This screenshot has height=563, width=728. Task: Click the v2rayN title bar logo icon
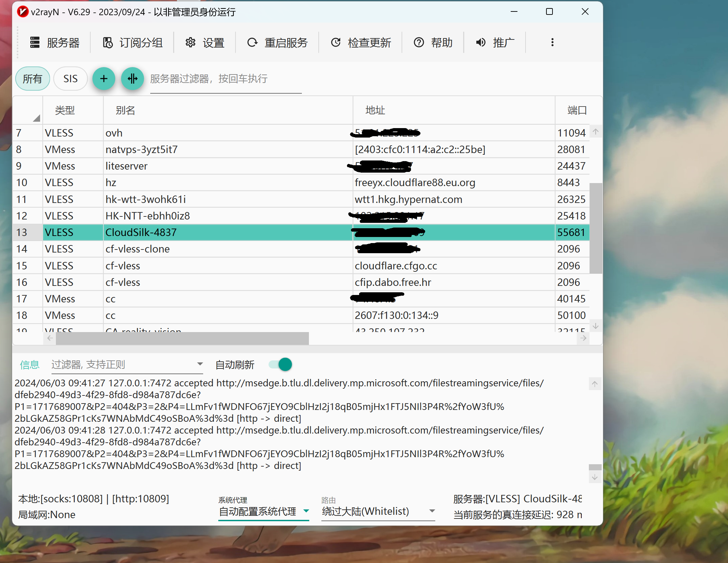(23, 12)
